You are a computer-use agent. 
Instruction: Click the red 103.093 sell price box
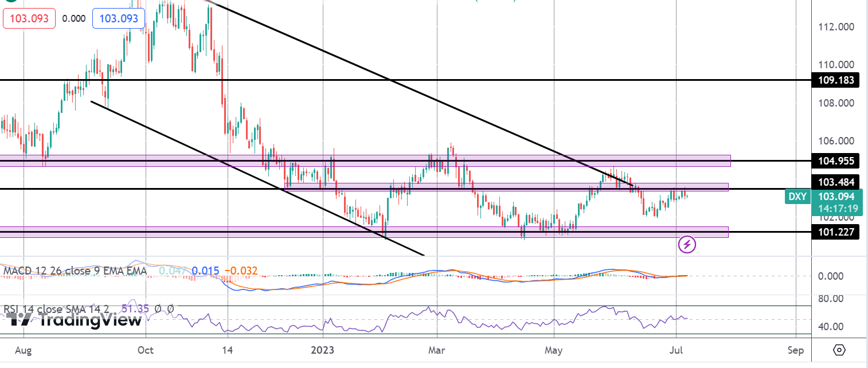point(29,19)
